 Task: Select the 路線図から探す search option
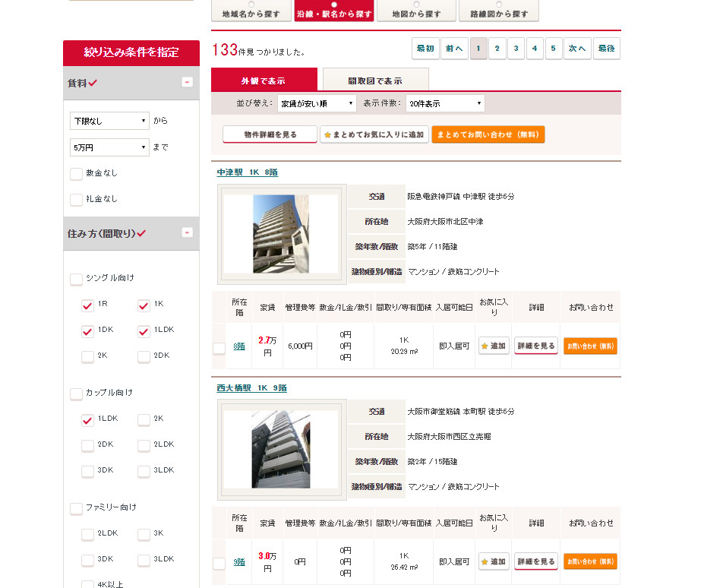click(x=499, y=10)
